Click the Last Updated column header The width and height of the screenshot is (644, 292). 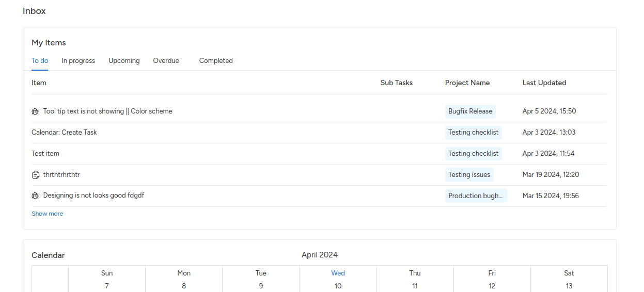[x=544, y=83]
